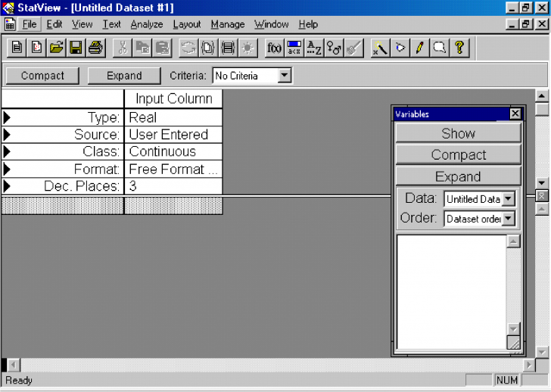Click the Print icon in toolbar

point(95,48)
